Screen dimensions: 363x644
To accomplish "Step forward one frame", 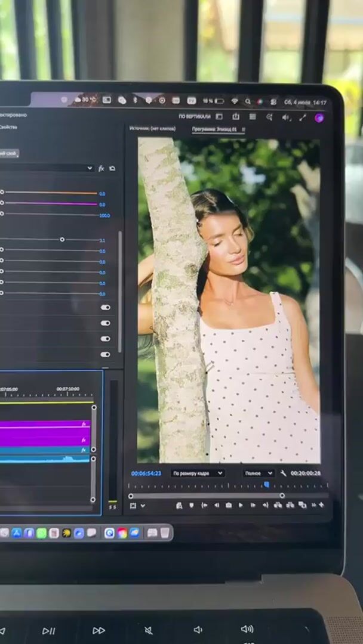I will click(253, 505).
